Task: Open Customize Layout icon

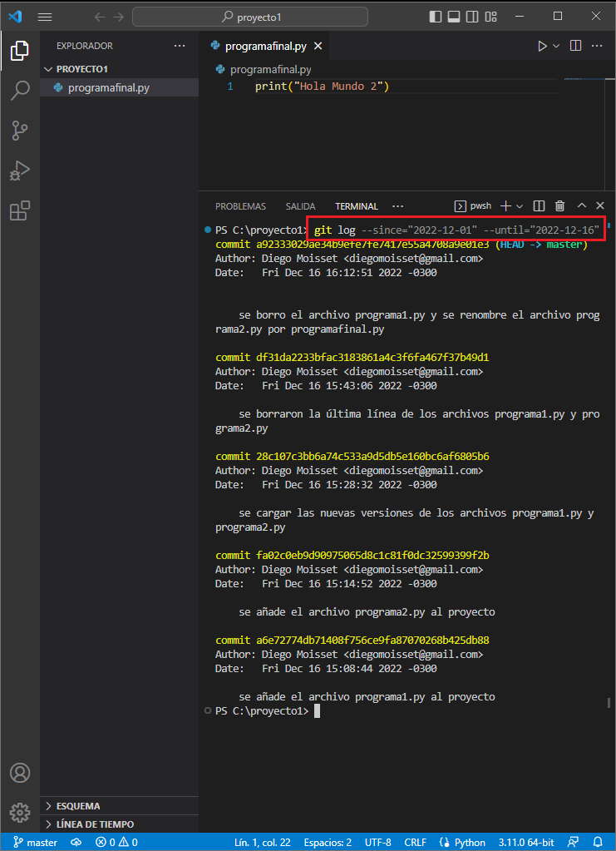Action: pos(490,17)
